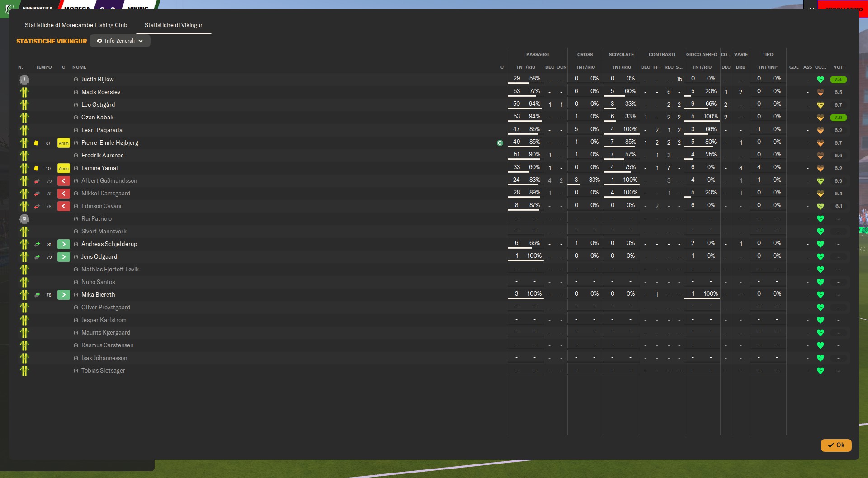Sort by passaggi TNT/RIU header
Screen dimensions: 868x478
click(x=526, y=67)
